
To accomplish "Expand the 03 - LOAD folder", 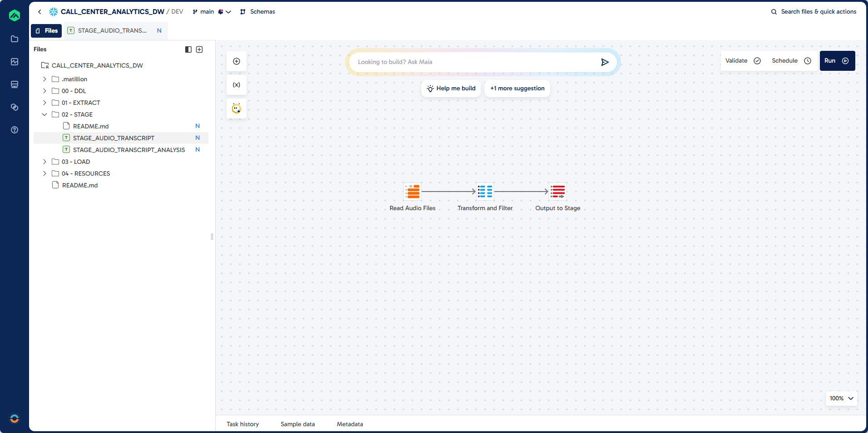I will coord(44,162).
